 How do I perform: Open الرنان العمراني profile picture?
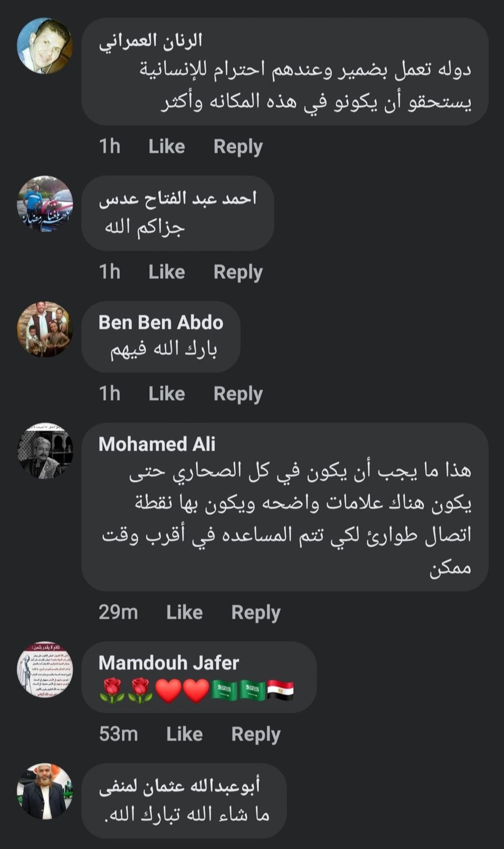pyautogui.click(x=45, y=46)
